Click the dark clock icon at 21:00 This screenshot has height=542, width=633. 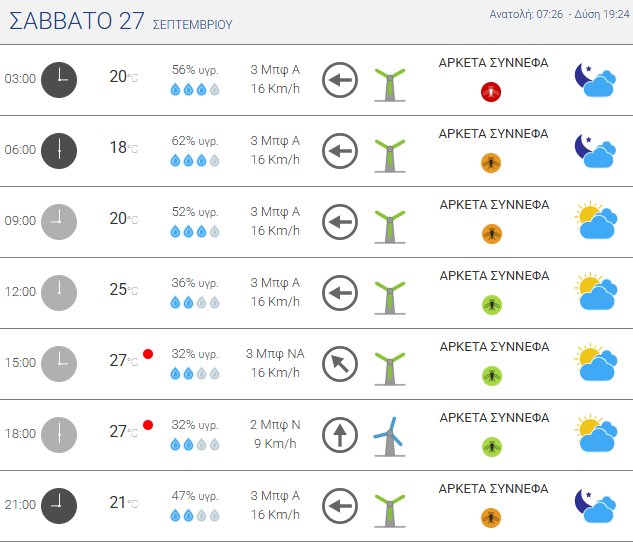point(59,506)
